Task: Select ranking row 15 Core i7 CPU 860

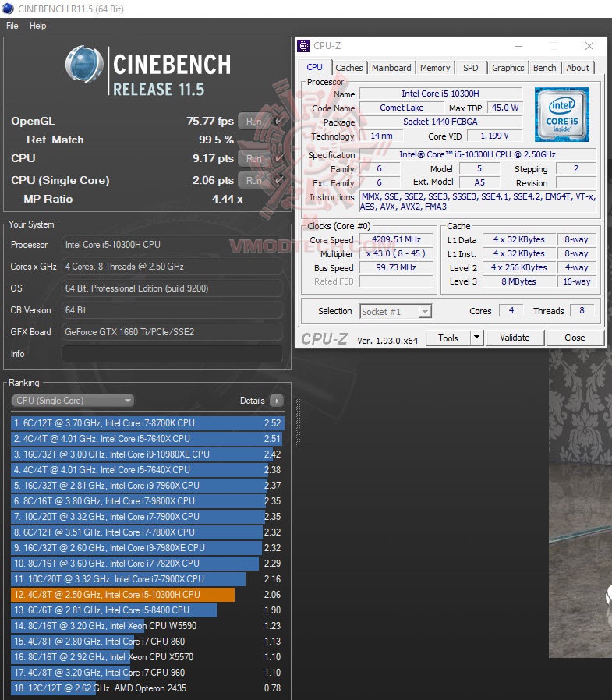Action: click(x=147, y=642)
